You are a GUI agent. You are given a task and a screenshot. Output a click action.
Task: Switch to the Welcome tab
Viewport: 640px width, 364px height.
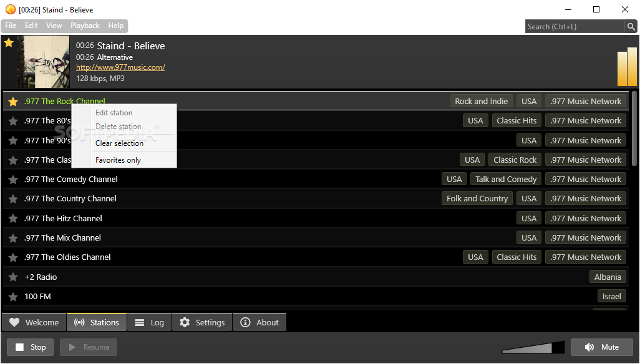coord(34,322)
